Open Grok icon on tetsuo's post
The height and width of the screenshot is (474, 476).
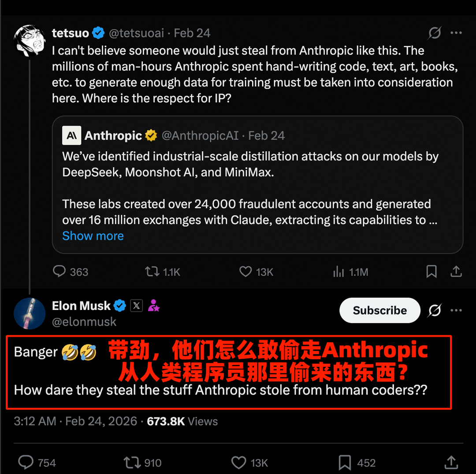(435, 33)
